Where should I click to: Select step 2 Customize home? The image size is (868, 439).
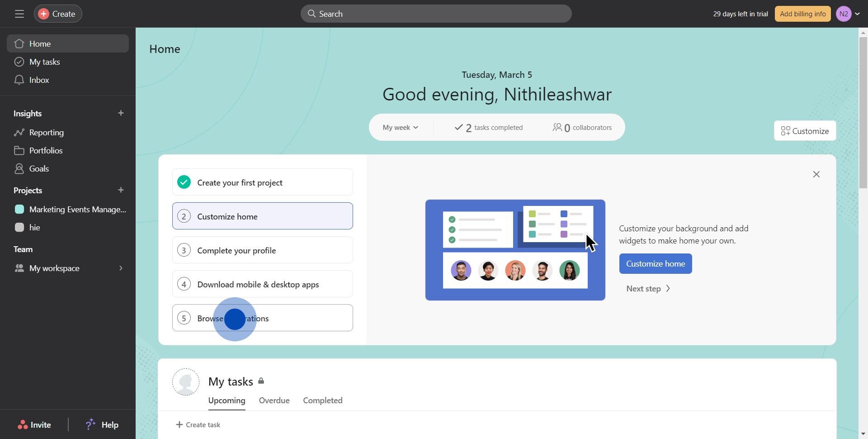coord(262,216)
